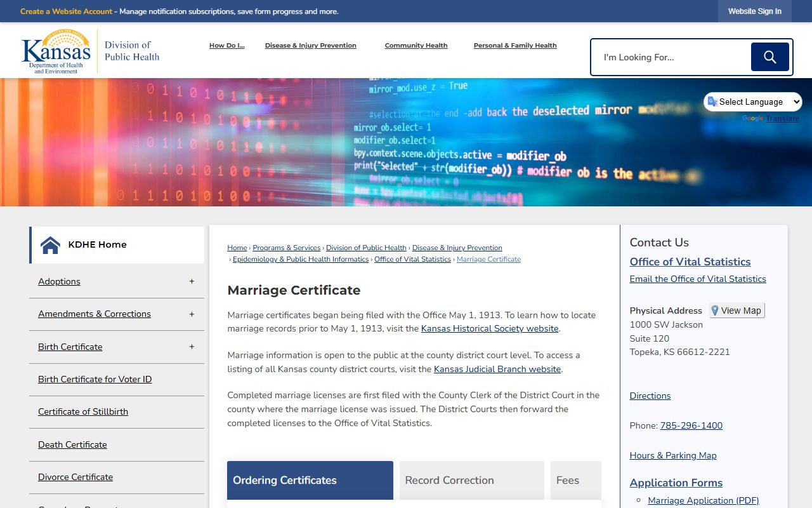The width and height of the screenshot is (812, 508).
Task: Click the Website Sign In button
Action: (x=755, y=11)
